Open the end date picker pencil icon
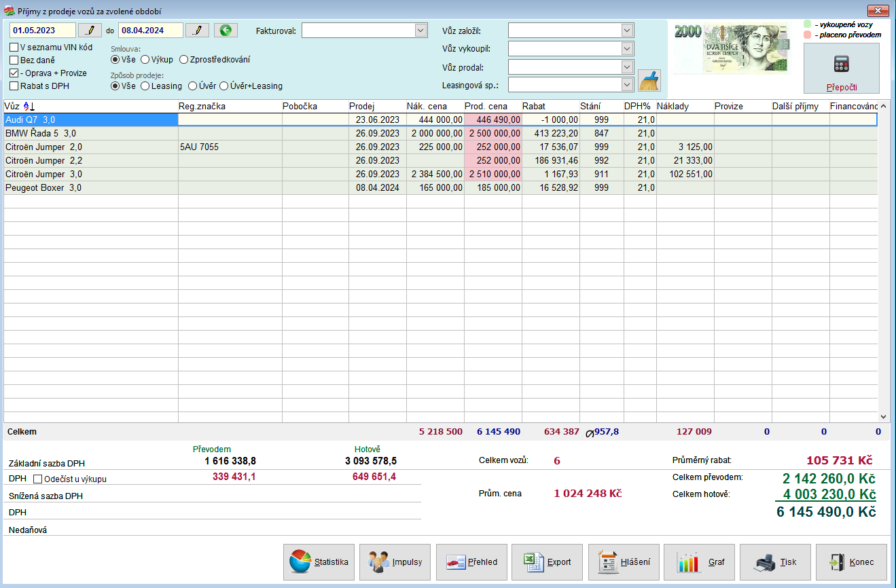The width and height of the screenshot is (896, 588). 198,31
